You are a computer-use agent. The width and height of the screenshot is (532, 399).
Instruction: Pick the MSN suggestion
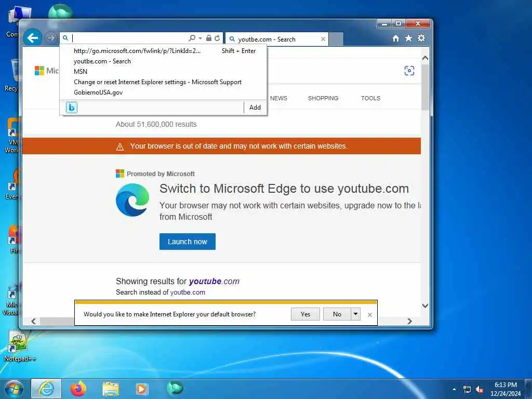point(163,72)
